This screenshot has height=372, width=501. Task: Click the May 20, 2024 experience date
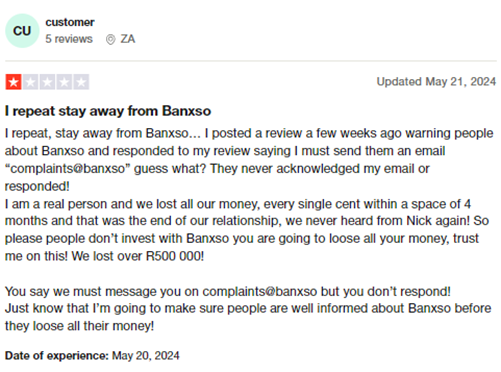click(x=146, y=356)
